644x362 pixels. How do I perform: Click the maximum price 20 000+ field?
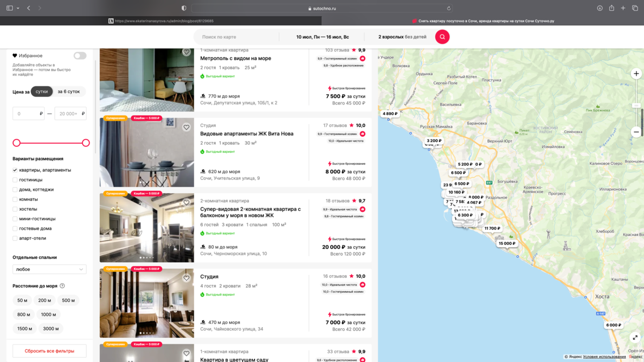(x=70, y=114)
